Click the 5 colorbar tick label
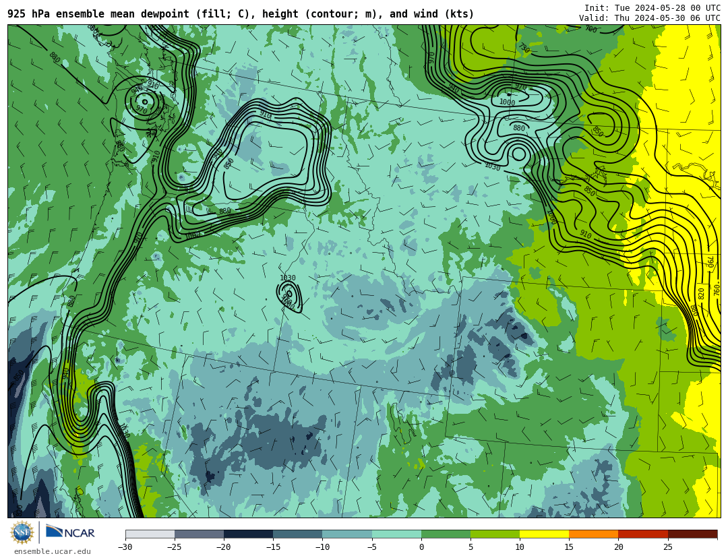The image size is (728, 560). pos(471,547)
